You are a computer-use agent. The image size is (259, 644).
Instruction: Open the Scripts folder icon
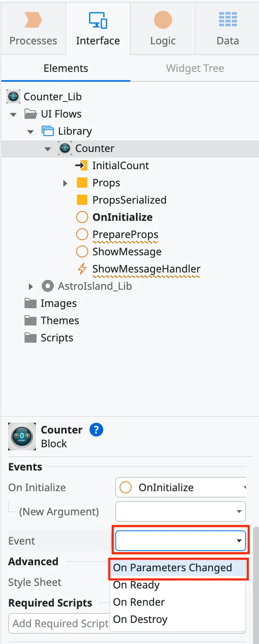30,337
